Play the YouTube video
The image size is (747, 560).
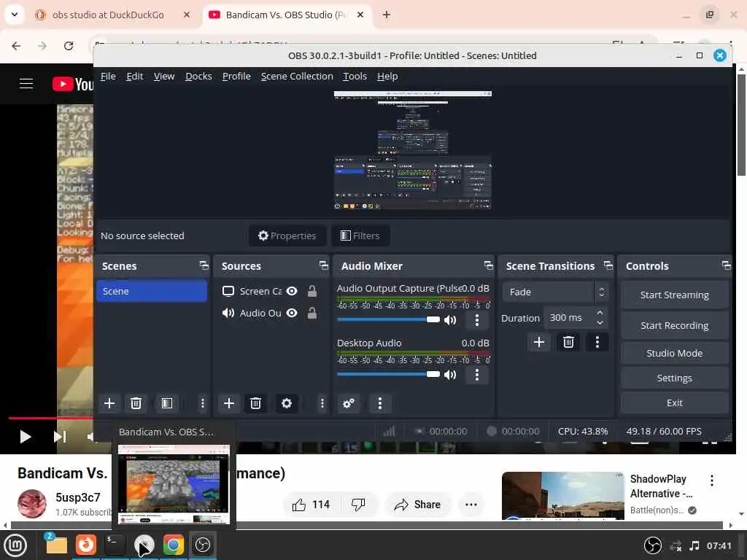25,436
